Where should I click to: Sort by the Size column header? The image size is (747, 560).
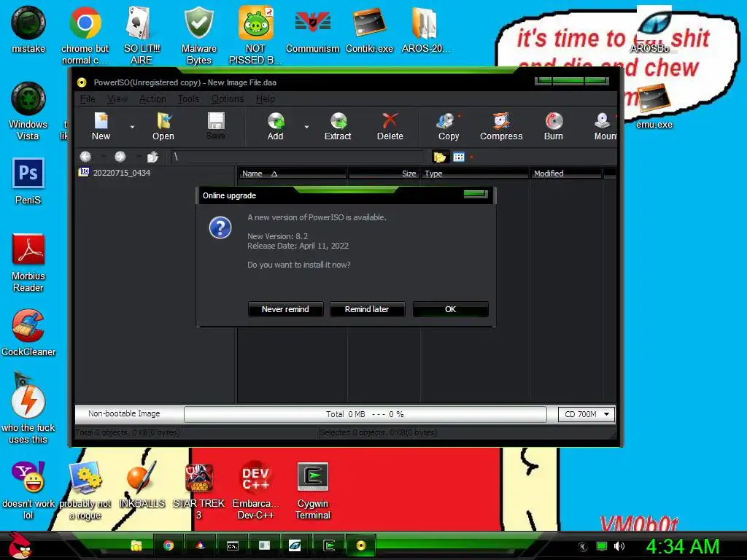384,174
